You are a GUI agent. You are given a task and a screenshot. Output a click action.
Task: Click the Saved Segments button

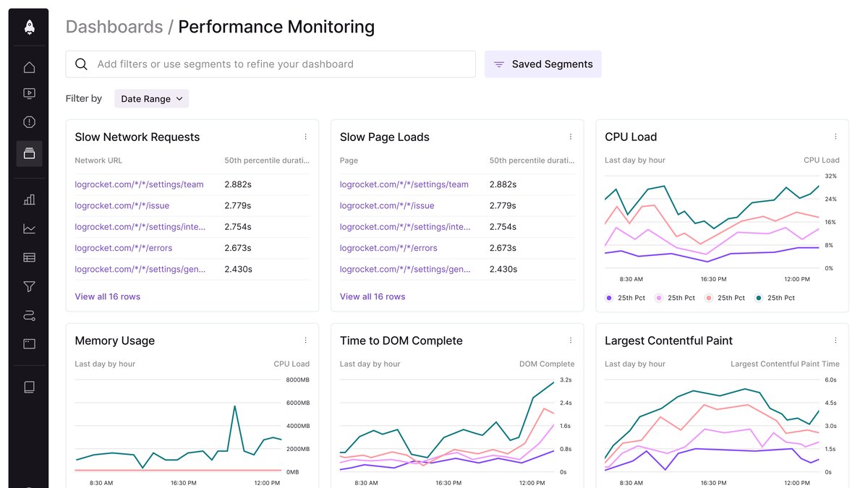pyautogui.click(x=542, y=64)
